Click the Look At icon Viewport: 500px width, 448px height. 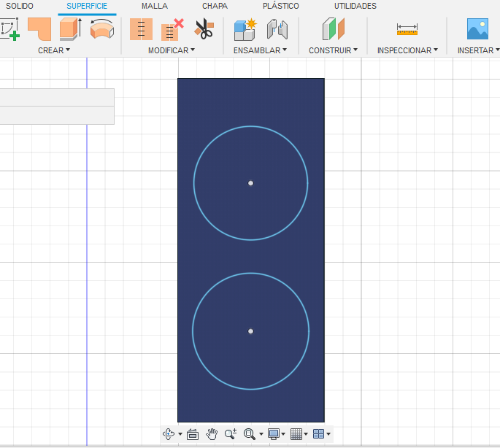click(193, 434)
